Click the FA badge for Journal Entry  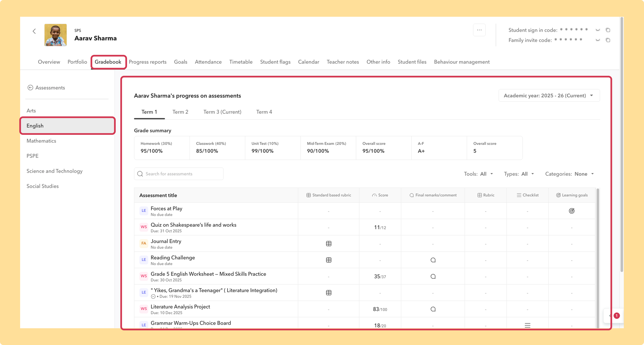[x=144, y=243]
